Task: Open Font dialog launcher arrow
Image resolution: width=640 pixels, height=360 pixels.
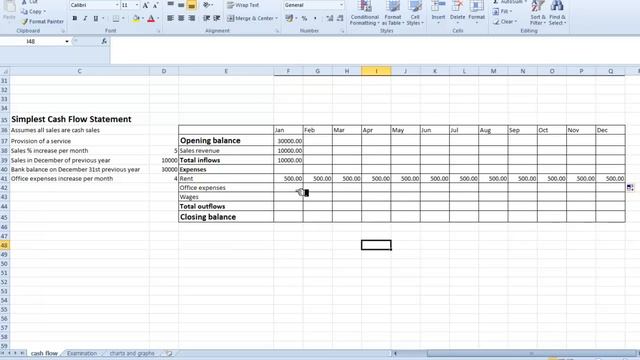Action: pyautogui.click(x=158, y=31)
